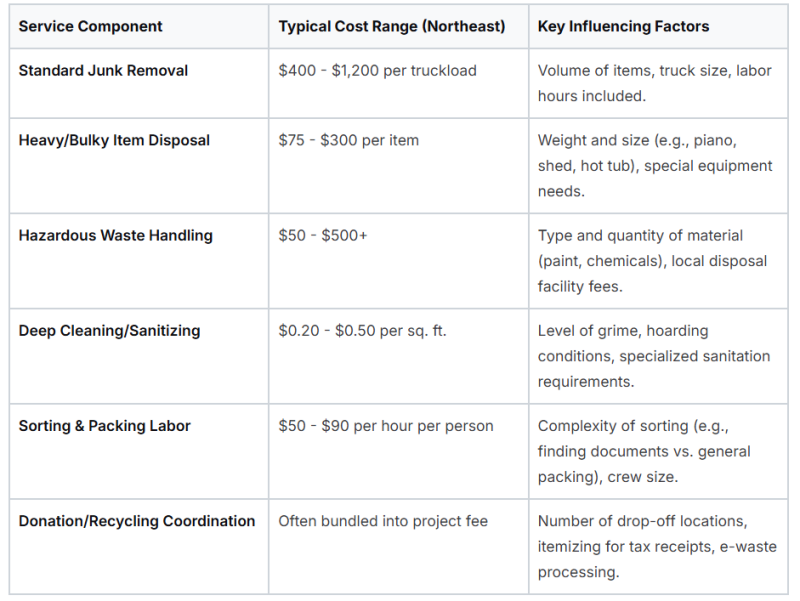
Task: Click the Often bundled into project fee cell
Action: pyautogui.click(x=383, y=521)
